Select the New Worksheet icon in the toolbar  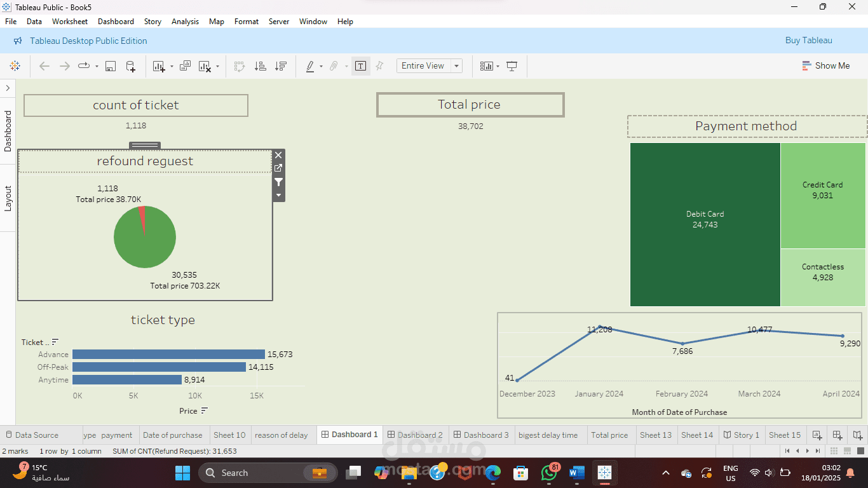(158, 65)
